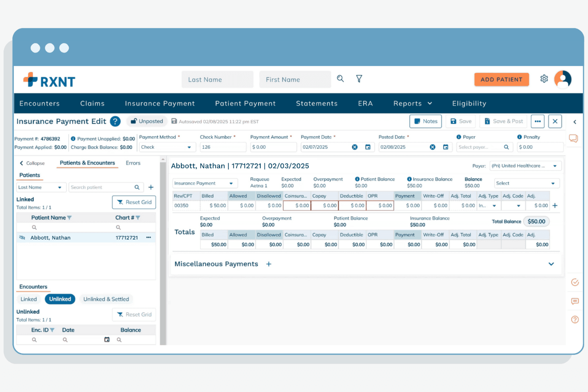
Task: Add a Miscellaneous Payment with plus icon
Action: point(269,264)
